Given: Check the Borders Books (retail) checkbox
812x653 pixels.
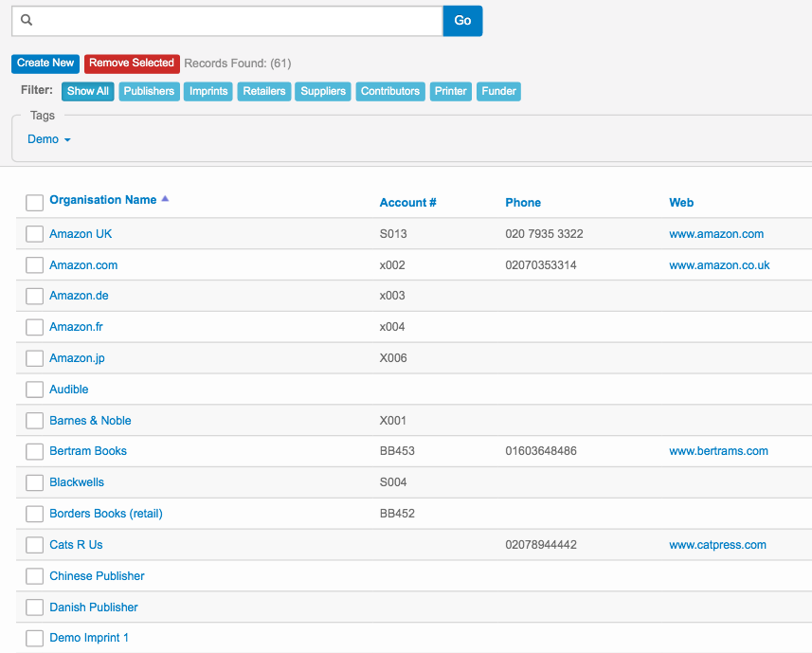Looking at the screenshot, I should pyautogui.click(x=35, y=513).
